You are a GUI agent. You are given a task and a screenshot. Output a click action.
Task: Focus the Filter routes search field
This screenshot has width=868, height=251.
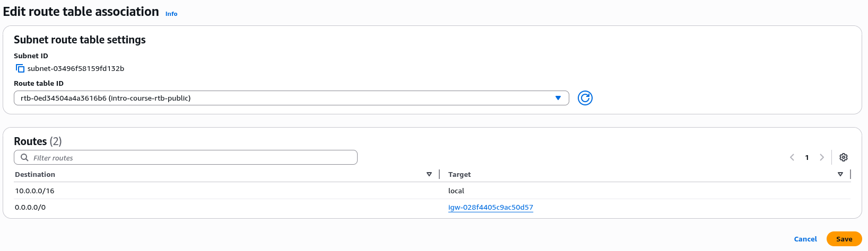pyautogui.click(x=191, y=157)
